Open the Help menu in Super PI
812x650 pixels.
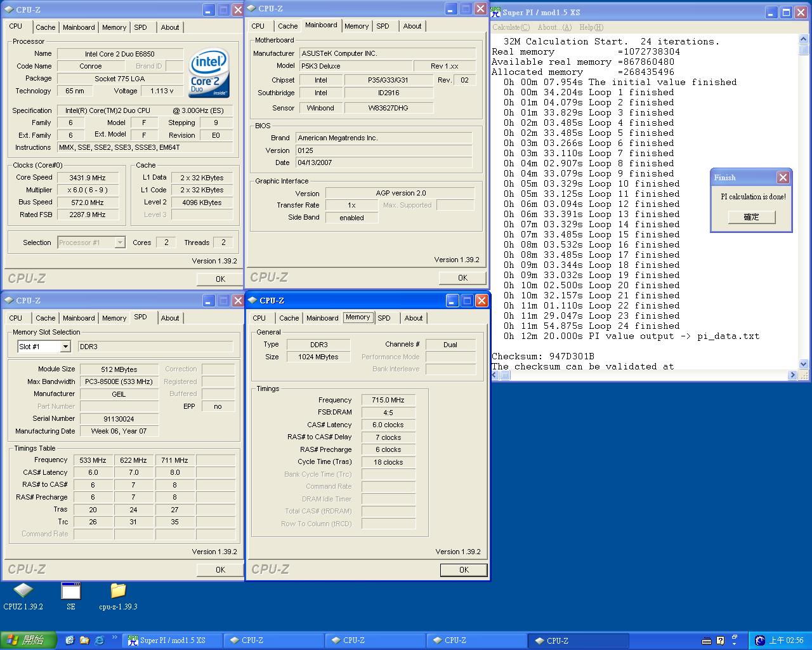(x=591, y=27)
